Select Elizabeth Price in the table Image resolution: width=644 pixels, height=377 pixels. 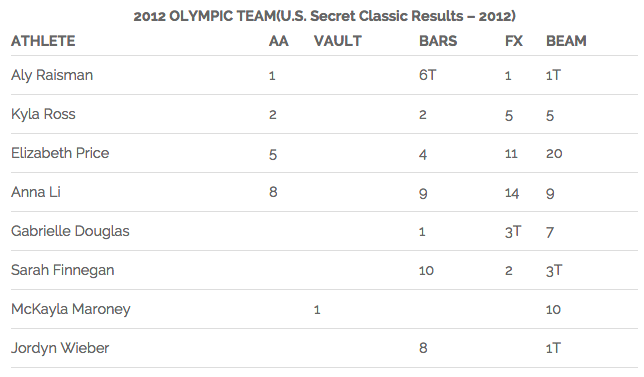pyautogui.click(x=60, y=153)
